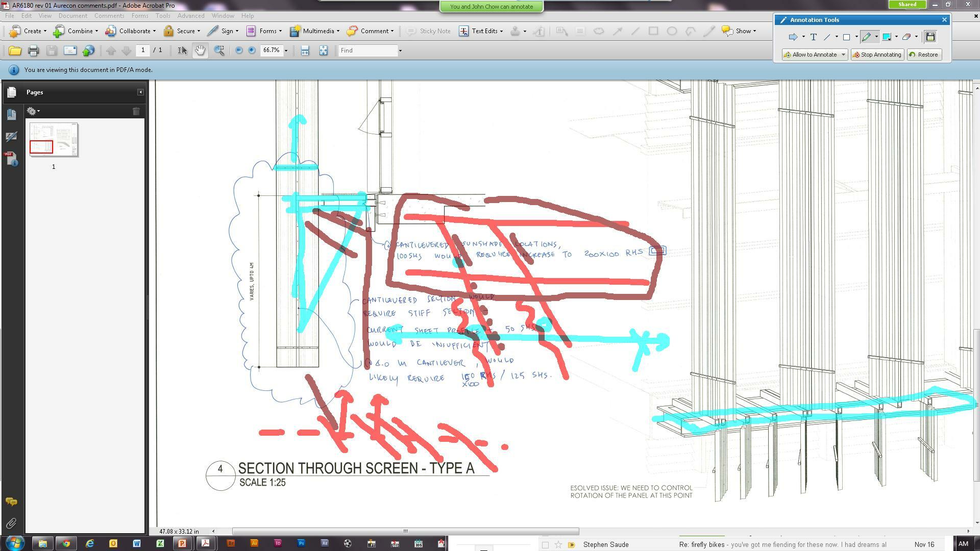Open the Comments panel at sidebar bottom
Viewport: 980px width, 551px height.
coord(11,502)
